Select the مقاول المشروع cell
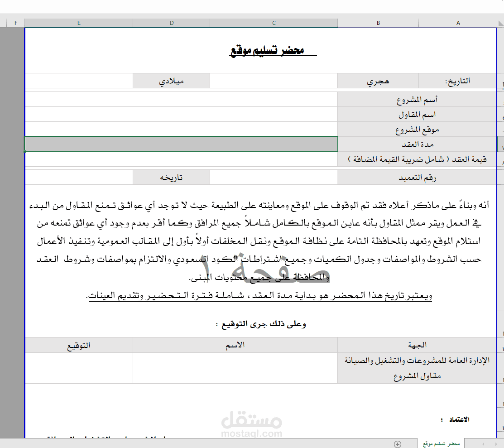 [x=417, y=376]
